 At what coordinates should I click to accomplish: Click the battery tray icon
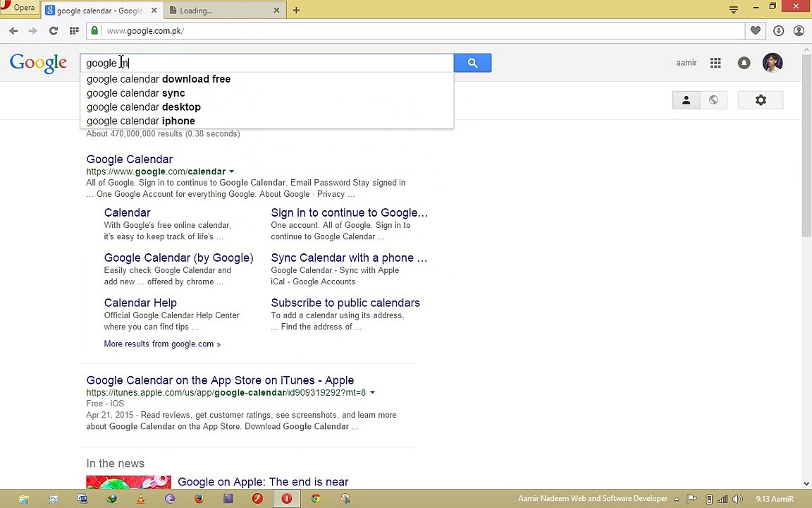click(x=709, y=500)
